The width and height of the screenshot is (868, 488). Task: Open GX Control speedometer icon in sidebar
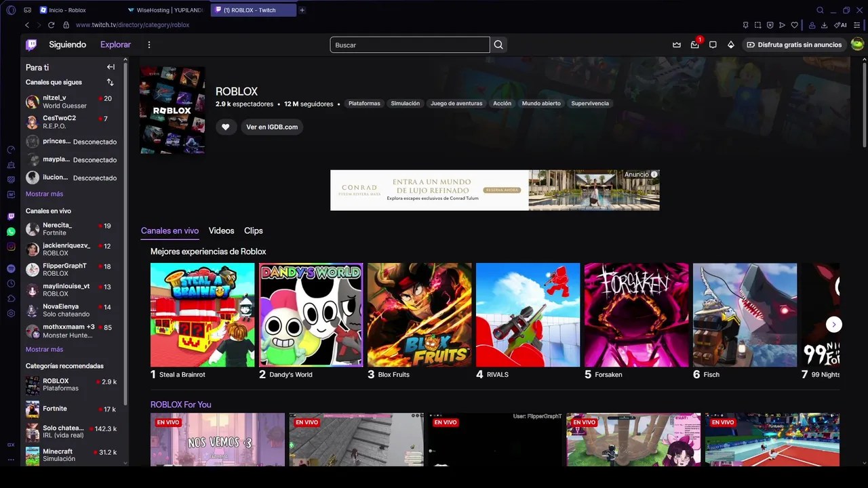point(11,150)
